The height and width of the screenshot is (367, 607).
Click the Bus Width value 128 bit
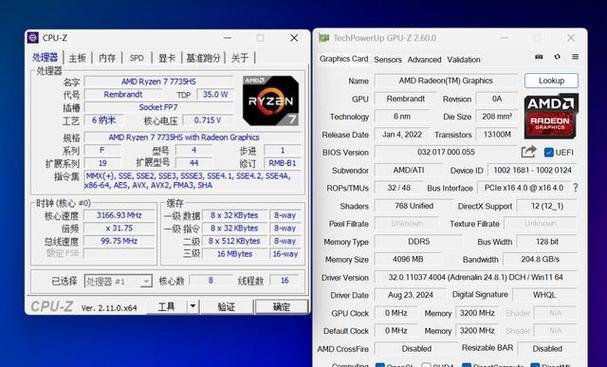coord(547,242)
